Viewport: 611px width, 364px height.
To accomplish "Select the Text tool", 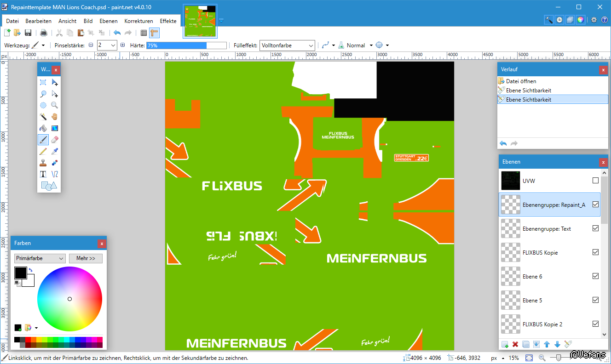I will 43,174.
